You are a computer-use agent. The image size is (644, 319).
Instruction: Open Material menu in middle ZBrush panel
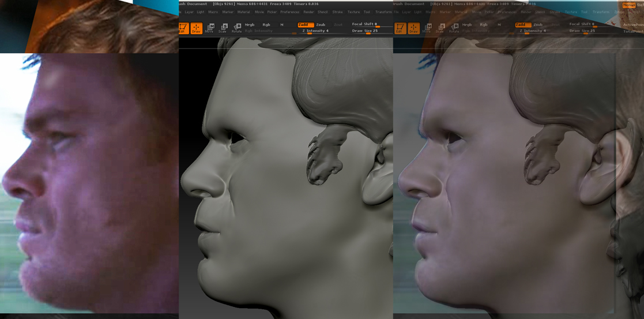[243, 12]
